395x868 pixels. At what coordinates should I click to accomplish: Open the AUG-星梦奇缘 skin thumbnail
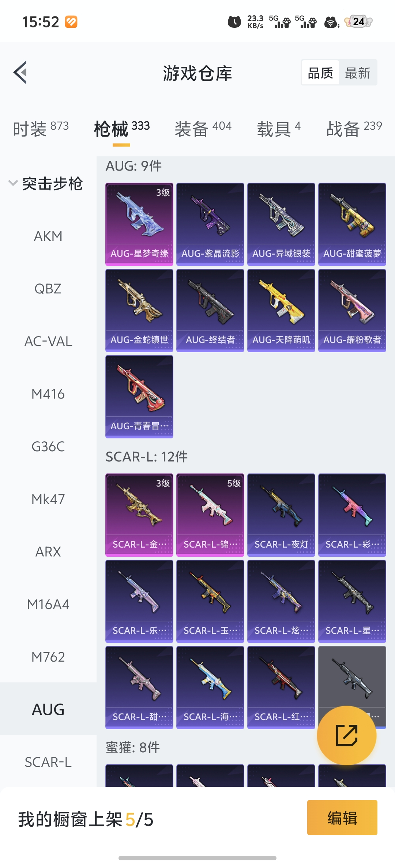tap(139, 224)
